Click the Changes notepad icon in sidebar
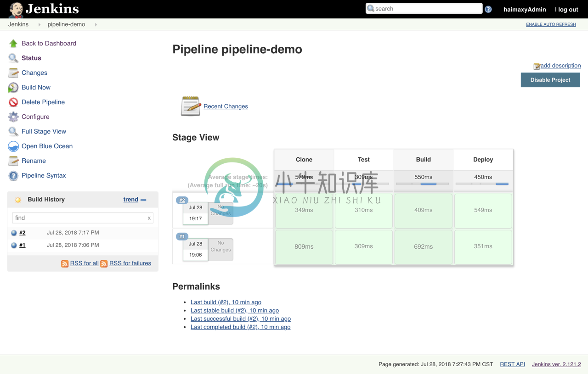Viewport: 588px width, 374px height. tap(13, 73)
